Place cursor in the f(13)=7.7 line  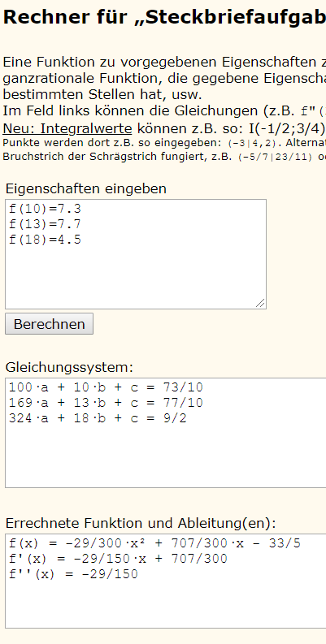(45, 224)
